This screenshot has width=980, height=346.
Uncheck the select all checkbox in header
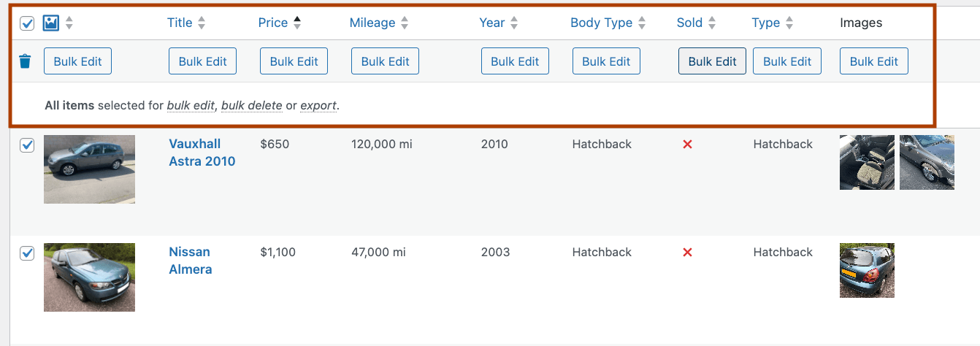tap(27, 23)
